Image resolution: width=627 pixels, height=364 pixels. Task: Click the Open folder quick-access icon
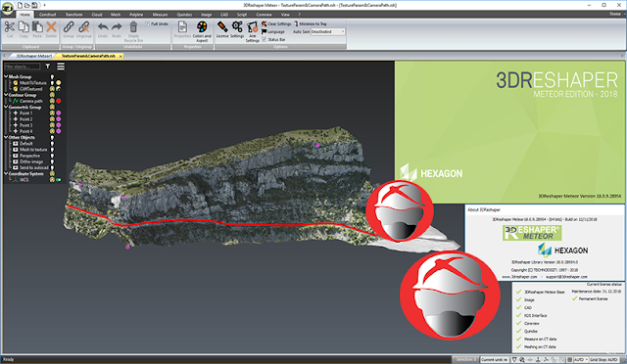(26, 5)
